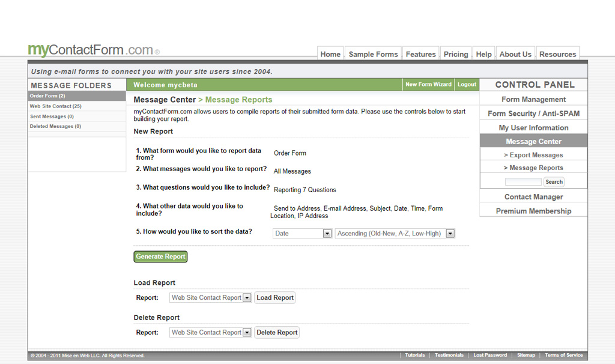Open the Home tab

click(x=330, y=54)
